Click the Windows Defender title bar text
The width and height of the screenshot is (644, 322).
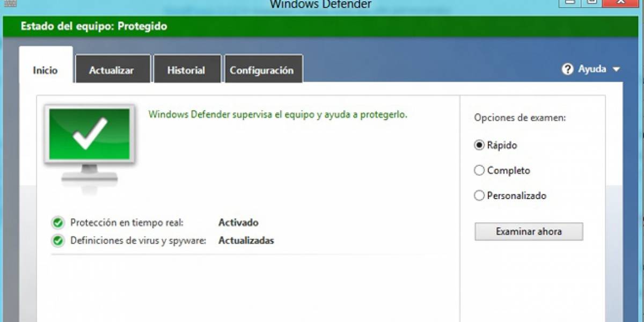320,4
